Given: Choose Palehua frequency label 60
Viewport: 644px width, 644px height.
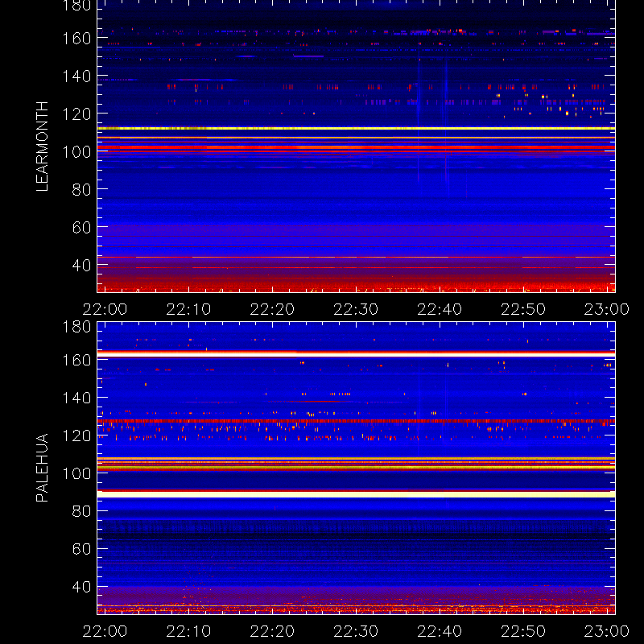Looking at the screenshot, I should [82, 549].
